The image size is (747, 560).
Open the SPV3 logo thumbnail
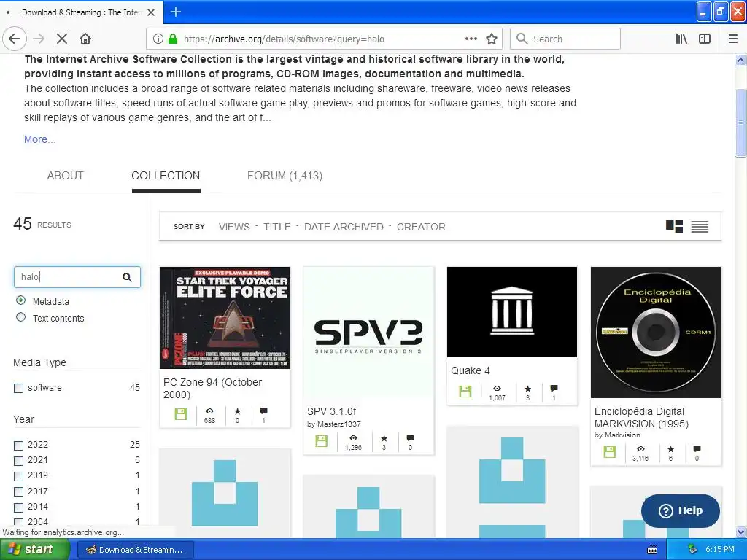coord(368,332)
